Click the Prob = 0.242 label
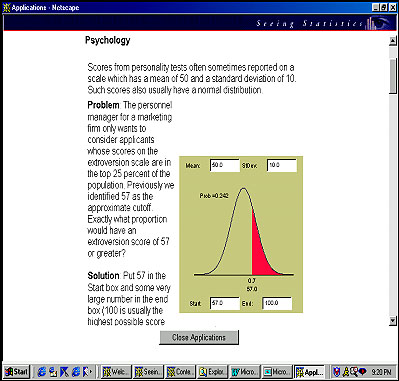The height and width of the screenshot is (381, 399). coord(214,196)
